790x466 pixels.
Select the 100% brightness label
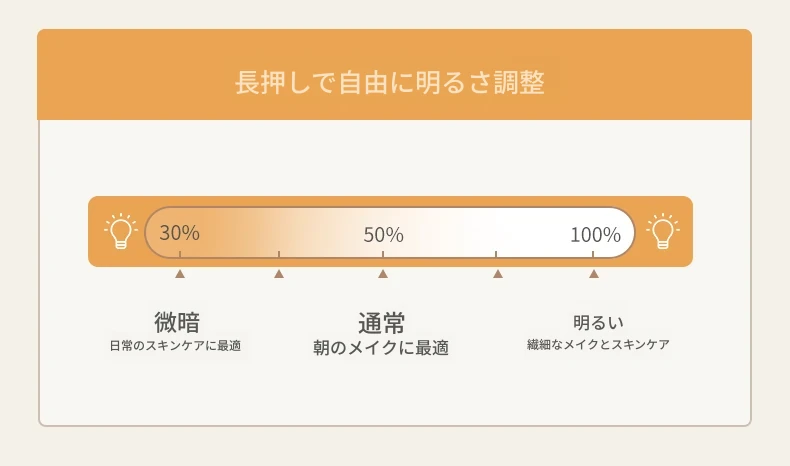point(595,235)
